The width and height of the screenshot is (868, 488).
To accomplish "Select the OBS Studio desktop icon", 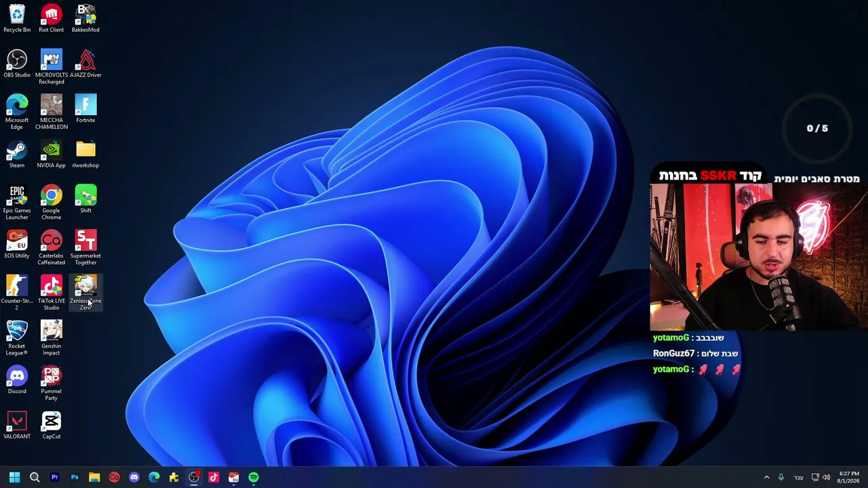I will click(x=17, y=64).
